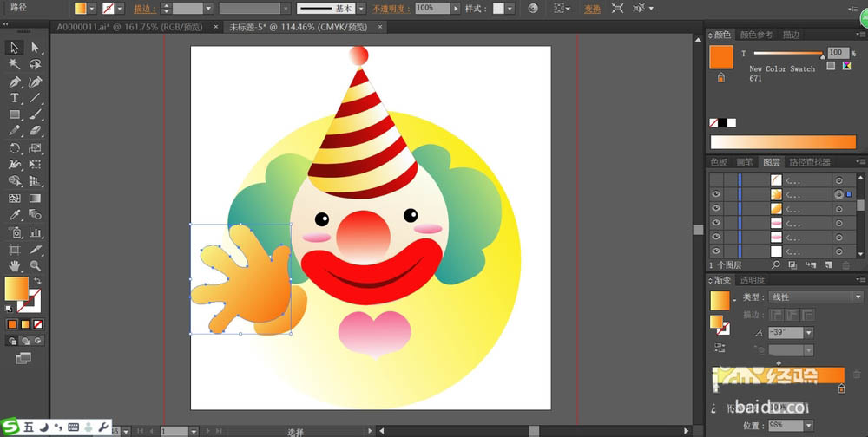
Task: Expand the opacity 100% arrow
Action: (x=456, y=9)
